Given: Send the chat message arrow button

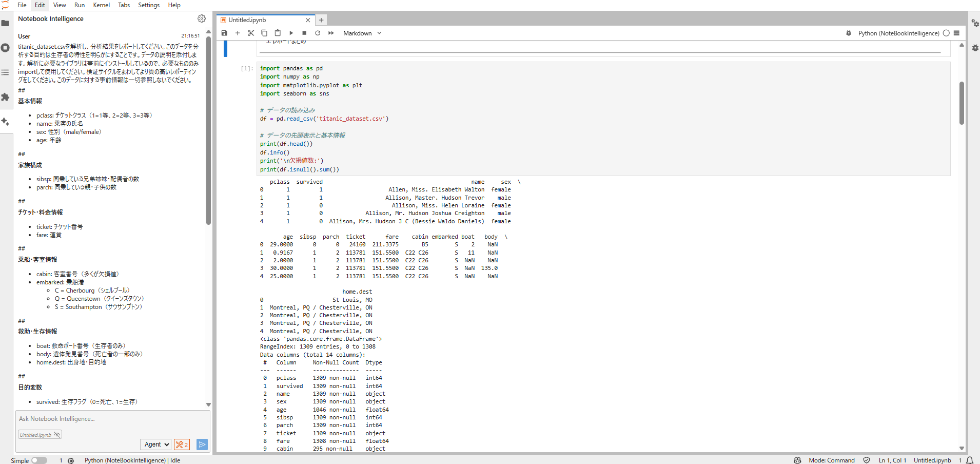Looking at the screenshot, I should 202,444.
